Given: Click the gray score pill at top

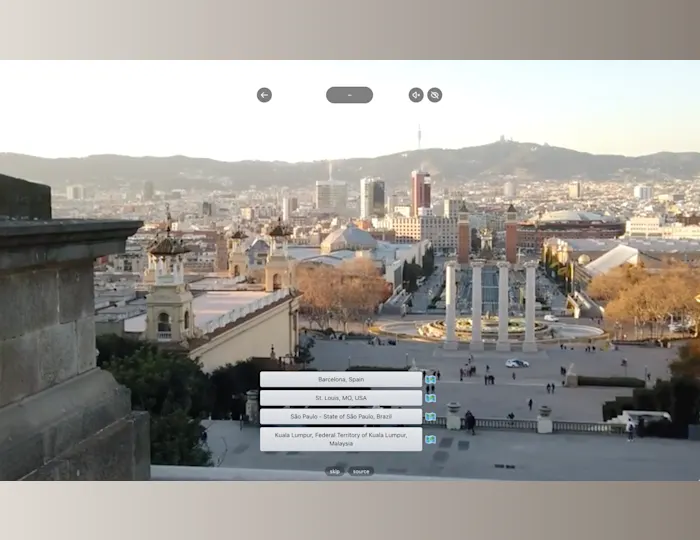Looking at the screenshot, I should click(350, 95).
